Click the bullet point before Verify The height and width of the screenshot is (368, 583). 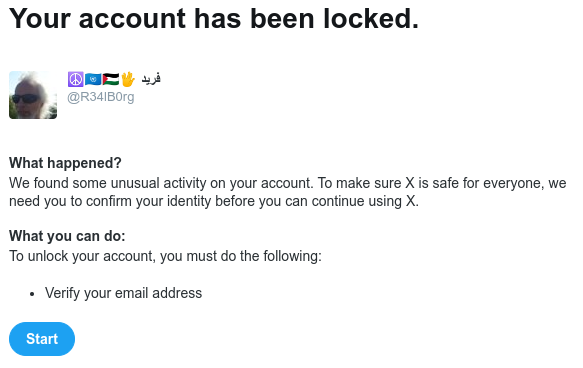click(32, 294)
